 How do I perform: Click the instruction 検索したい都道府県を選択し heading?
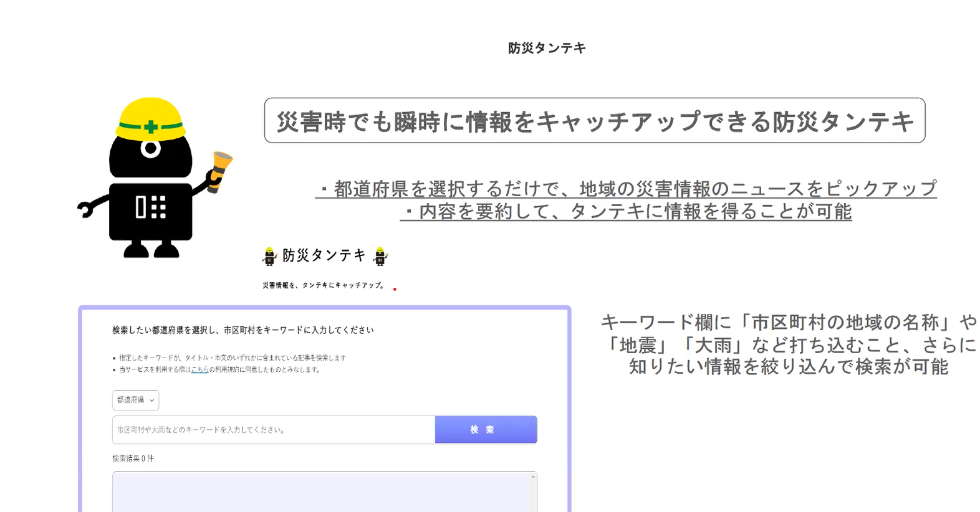tap(243, 330)
